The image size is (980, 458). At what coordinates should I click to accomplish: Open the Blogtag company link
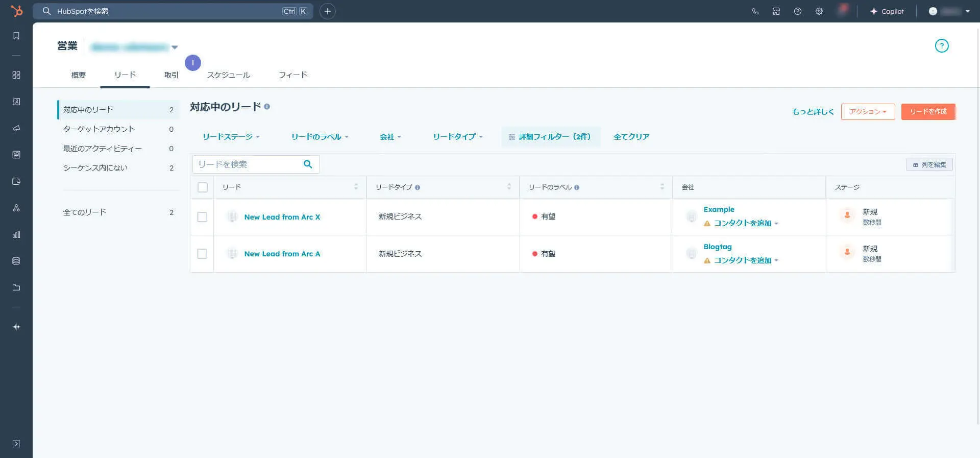point(718,247)
